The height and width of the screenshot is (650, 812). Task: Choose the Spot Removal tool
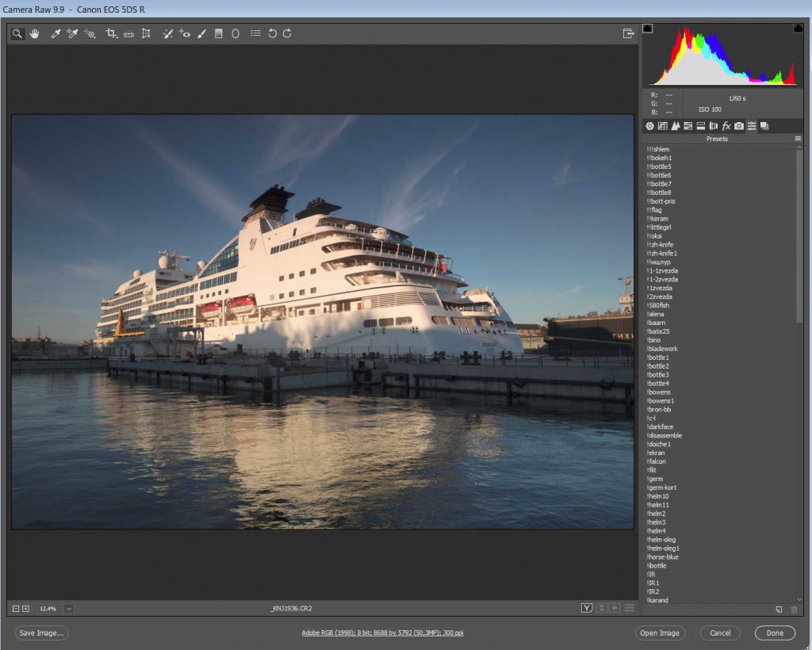pyautogui.click(x=167, y=34)
